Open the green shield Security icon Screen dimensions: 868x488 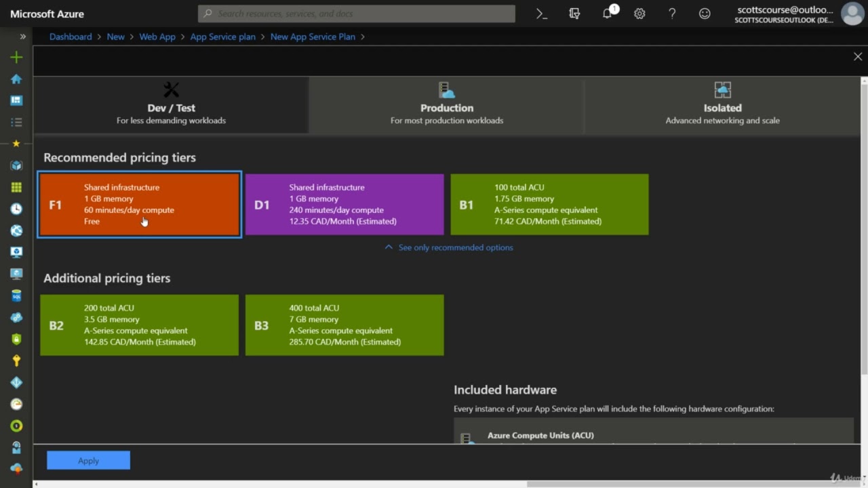click(x=16, y=339)
